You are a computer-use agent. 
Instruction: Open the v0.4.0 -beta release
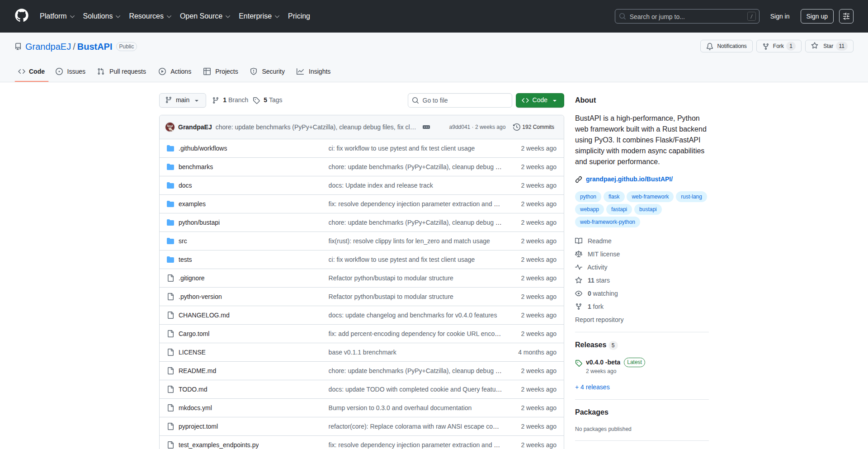click(x=603, y=362)
